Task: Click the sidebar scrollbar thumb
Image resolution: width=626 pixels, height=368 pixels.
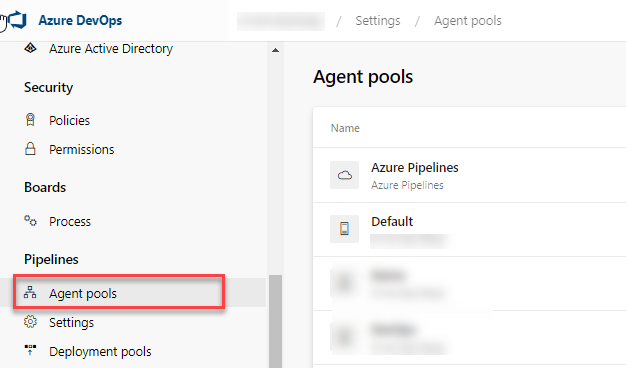Action: pos(275,321)
